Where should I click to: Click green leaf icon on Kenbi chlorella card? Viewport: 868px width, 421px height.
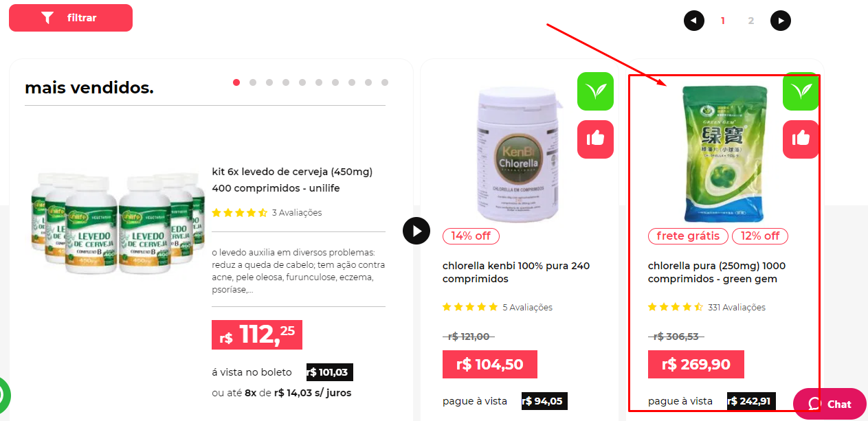tap(595, 91)
